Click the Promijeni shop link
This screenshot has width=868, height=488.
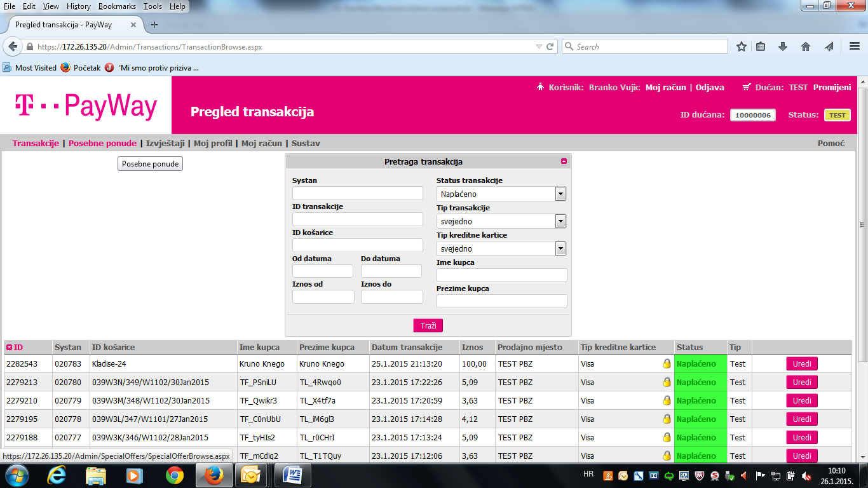(832, 88)
